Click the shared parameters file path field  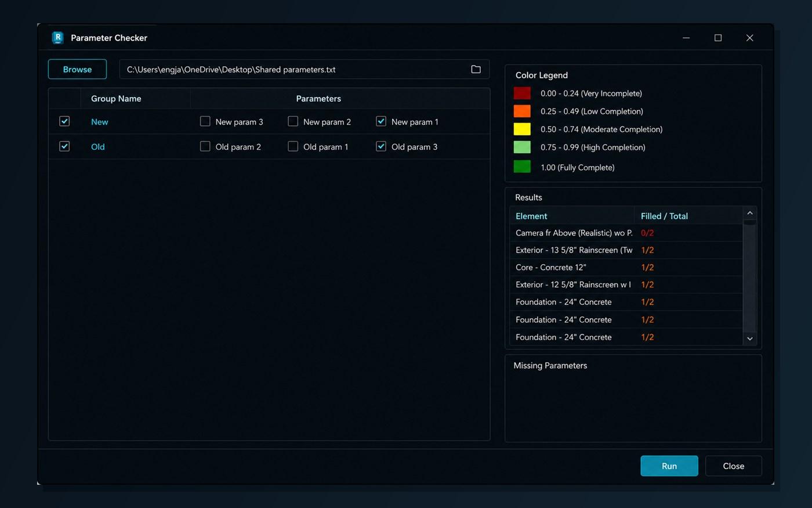(304, 69)
